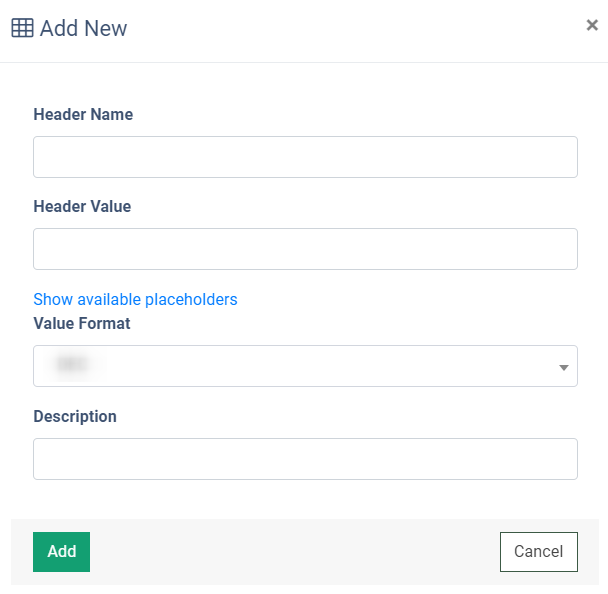Expand Value Format using the arrow
Viewport: 608px width, 594px height.
[x=564, y=367]
